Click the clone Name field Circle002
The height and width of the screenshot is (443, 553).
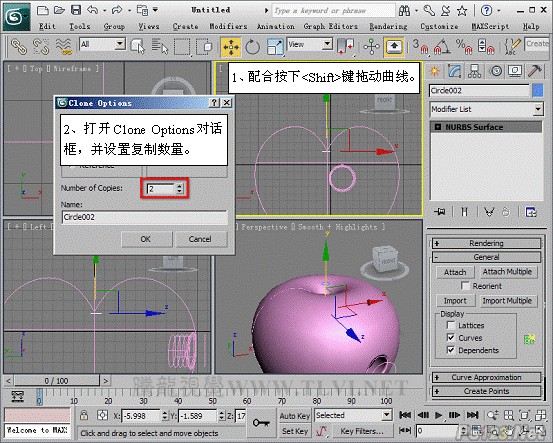tap(145, 217)
